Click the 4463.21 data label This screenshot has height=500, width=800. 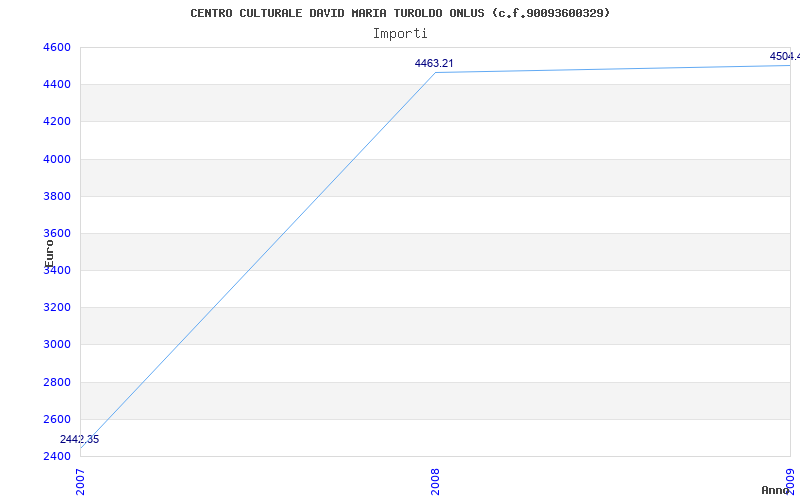tap(434, 63)
